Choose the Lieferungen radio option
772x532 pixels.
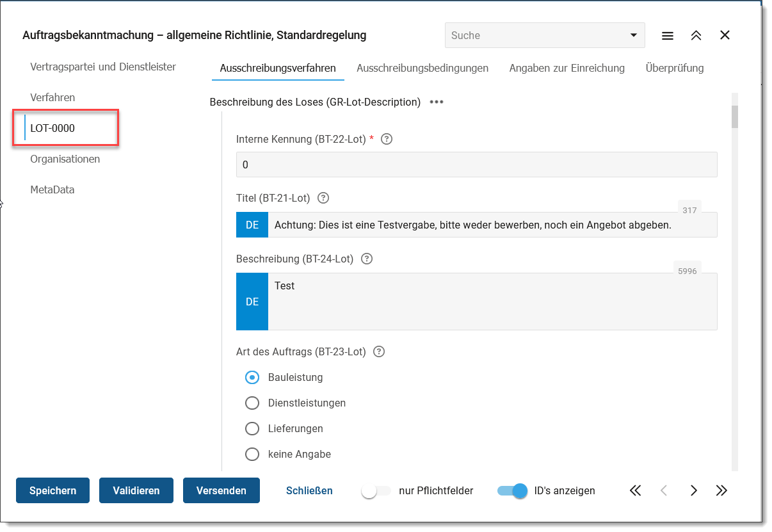[252, 428]
